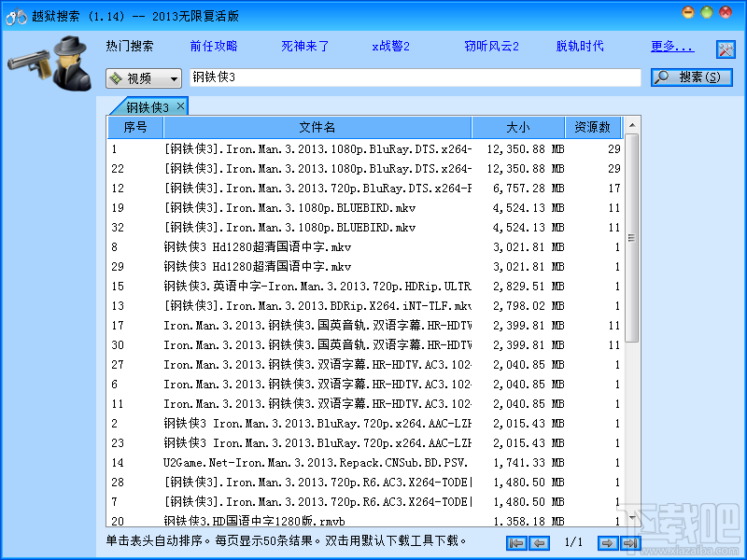
Task: Jump to the last page button
Action: (629, 543)
